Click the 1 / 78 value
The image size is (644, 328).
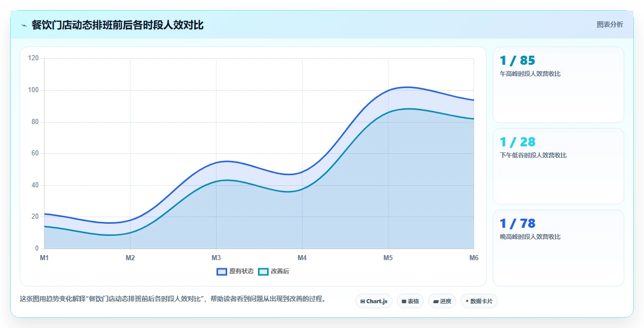[x=517, y=224]
